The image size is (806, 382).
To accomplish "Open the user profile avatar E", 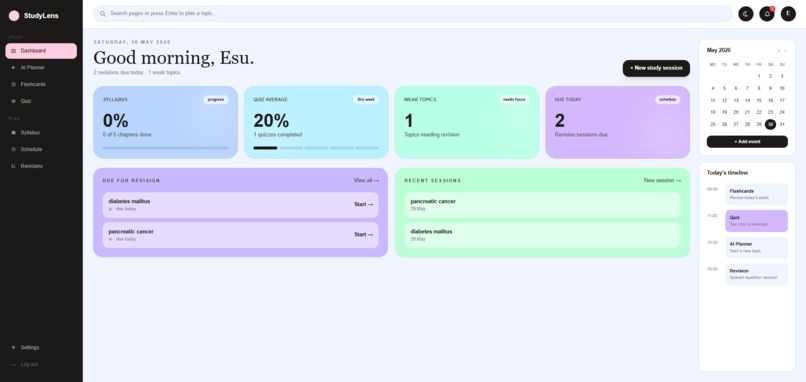I will click(788, 14).
